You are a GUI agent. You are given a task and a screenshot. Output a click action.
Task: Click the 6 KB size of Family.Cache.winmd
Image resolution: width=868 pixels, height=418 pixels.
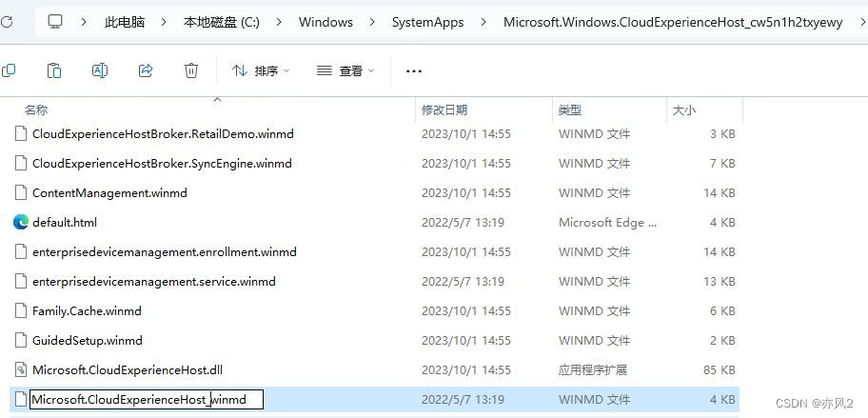click(722, 310)
